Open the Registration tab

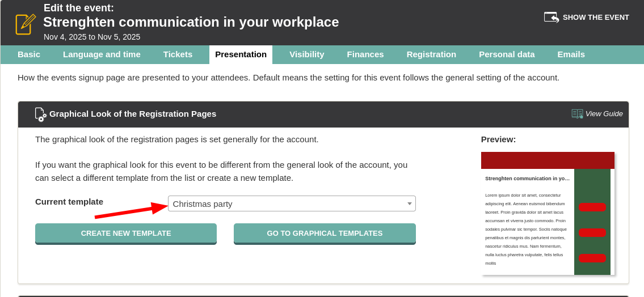tap(431, 54)
